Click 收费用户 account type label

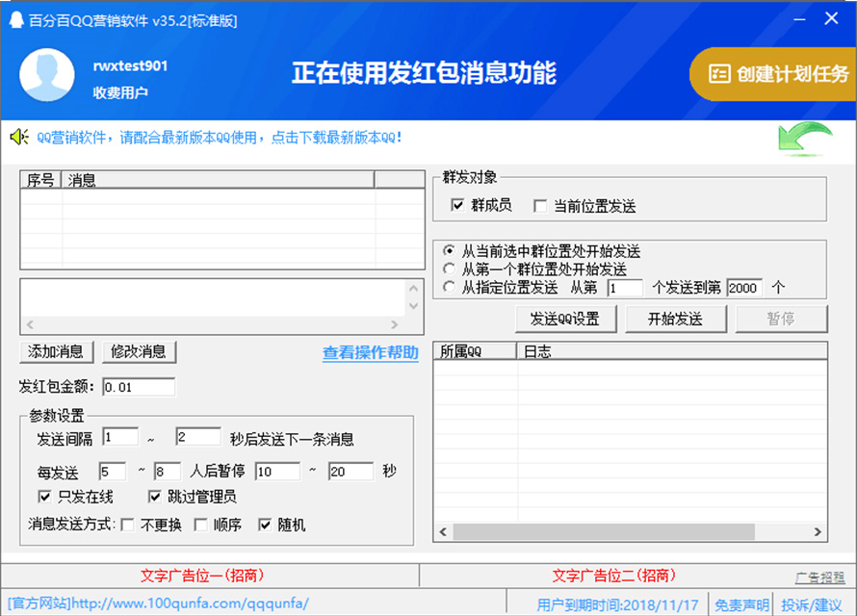120,92
